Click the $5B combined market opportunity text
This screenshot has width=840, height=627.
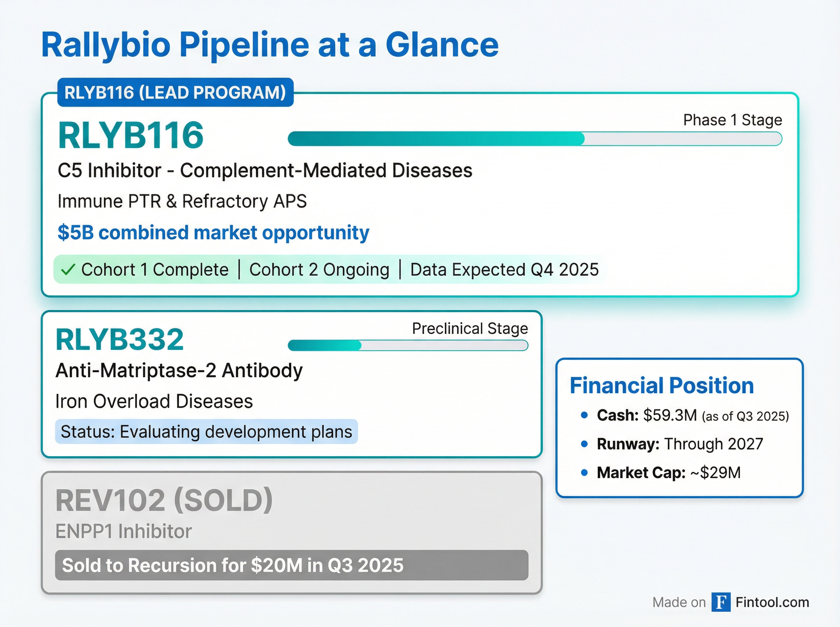point(213,233)
